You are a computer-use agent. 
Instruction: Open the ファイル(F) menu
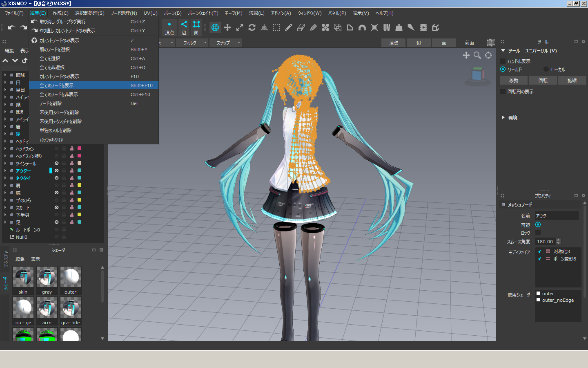coord(14,13)
